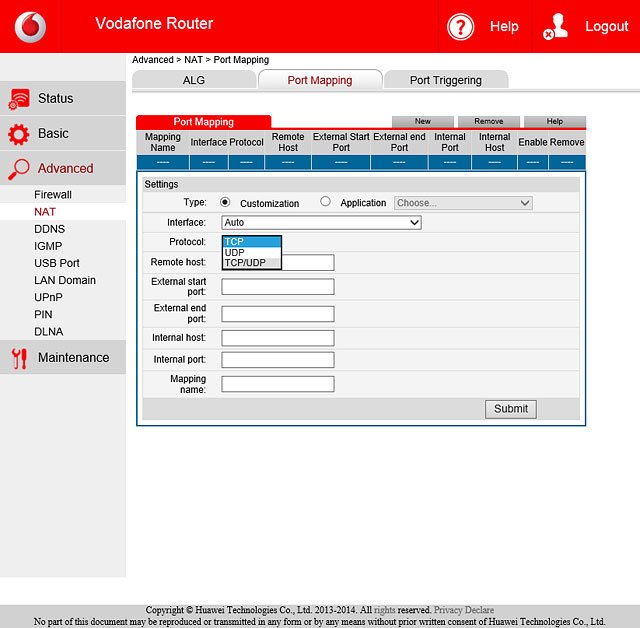Open LAN Domain settings
The height and width of the screenshot is (628, 640).
(65, 280)
